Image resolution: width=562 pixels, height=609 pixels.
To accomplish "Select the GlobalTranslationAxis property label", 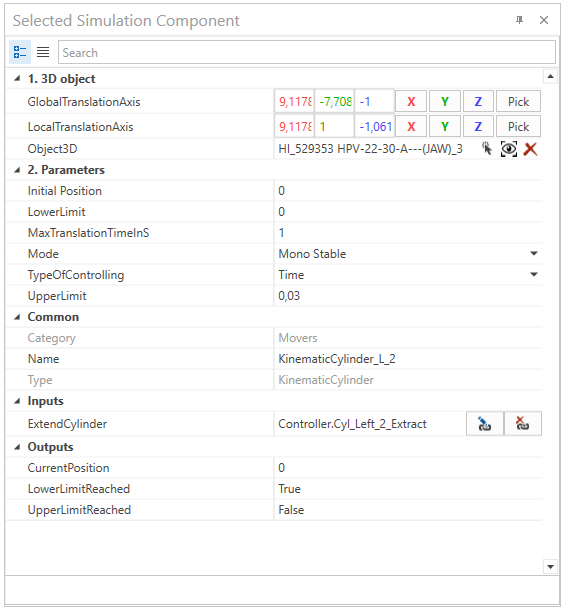I will [x=84, y=102].
